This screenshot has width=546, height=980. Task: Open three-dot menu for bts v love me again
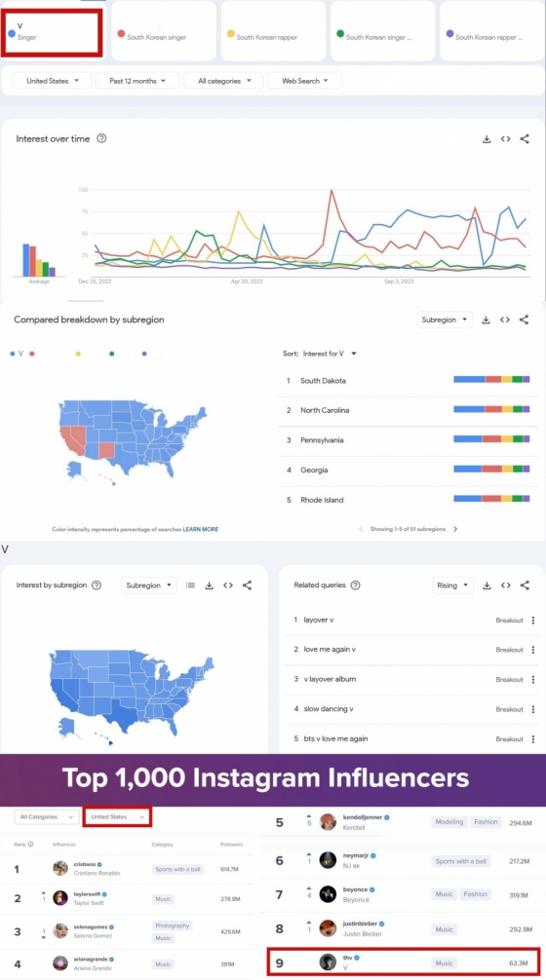point(533,738)
